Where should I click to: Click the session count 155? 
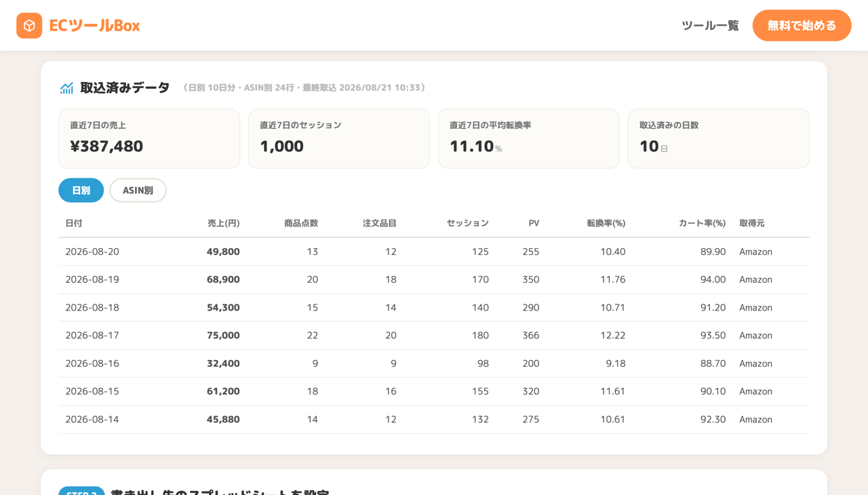480,391
